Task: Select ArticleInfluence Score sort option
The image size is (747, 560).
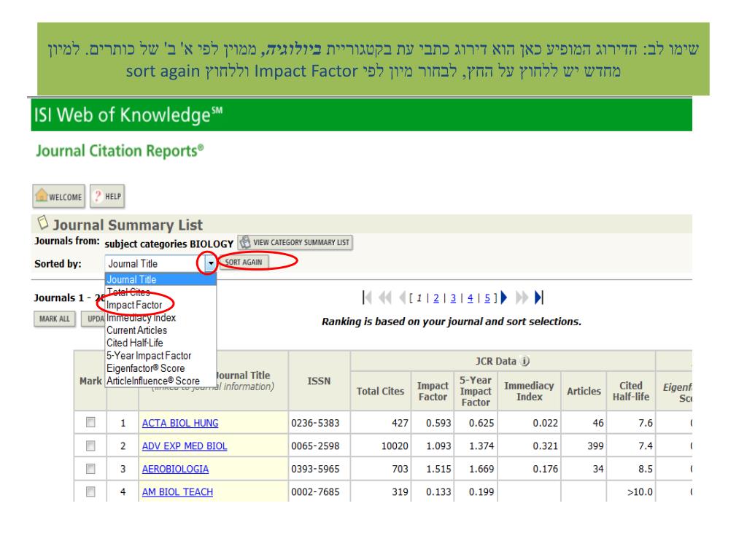Action: (x=160, y=381)
